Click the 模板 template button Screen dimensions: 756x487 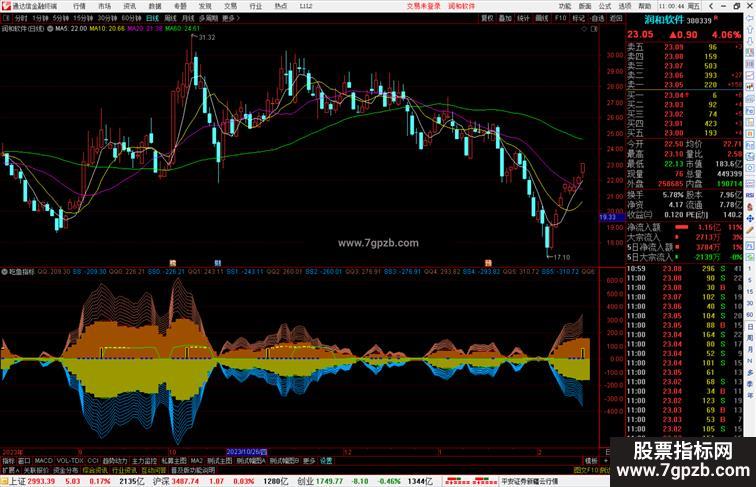coord(591,461)
